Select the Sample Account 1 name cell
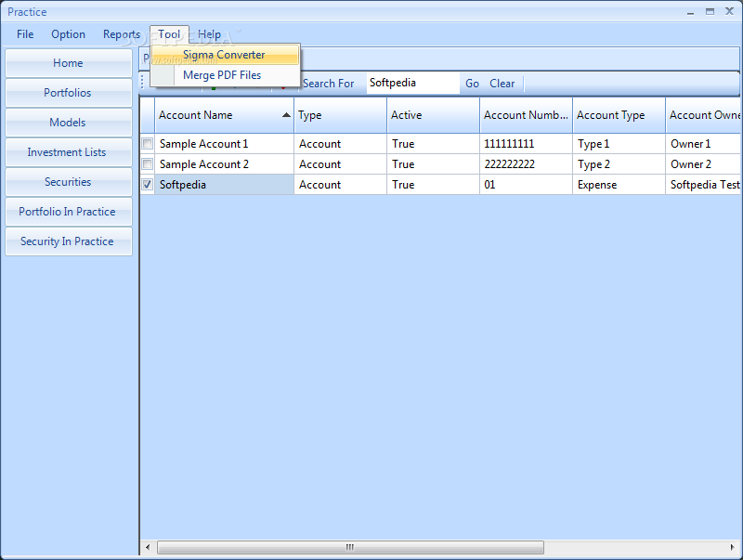The image size is (743, 560). click(x=224, y=144)
